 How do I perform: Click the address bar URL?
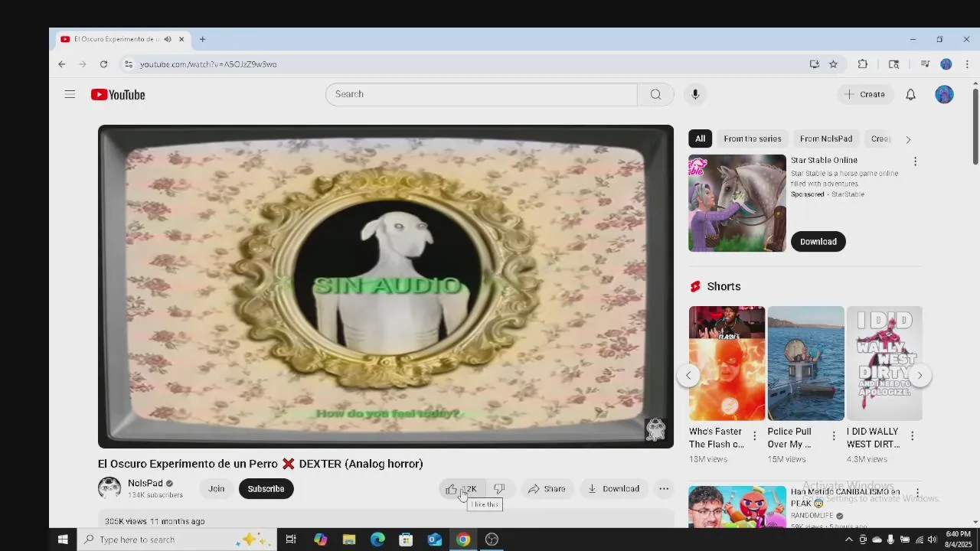click(x=208, y=64)
